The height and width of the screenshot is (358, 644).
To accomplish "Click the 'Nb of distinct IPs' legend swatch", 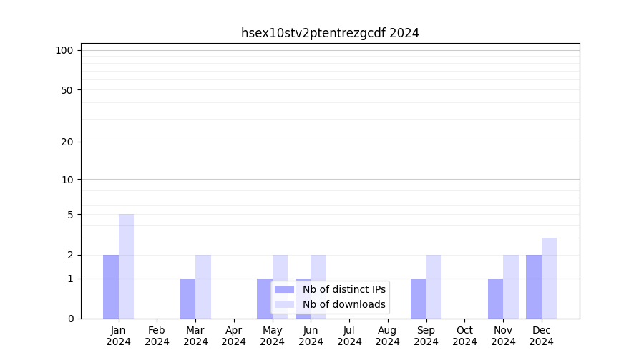I will coord(284,289).
